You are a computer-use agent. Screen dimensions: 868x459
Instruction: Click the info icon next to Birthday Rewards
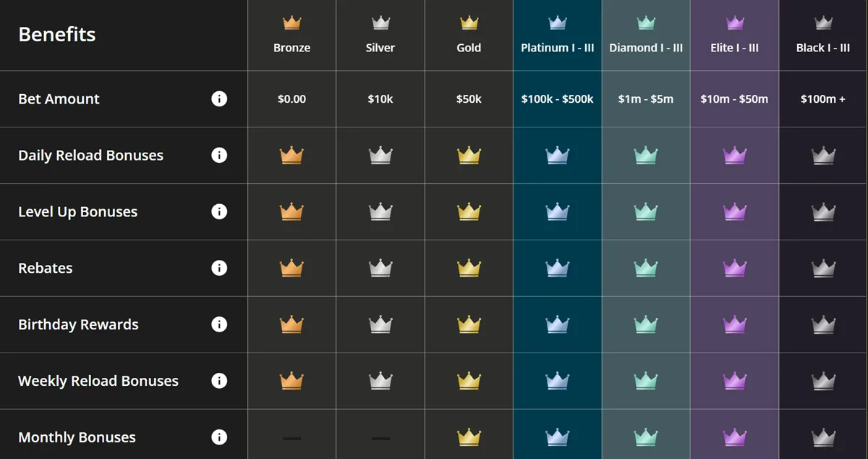(x=219, y=324)
